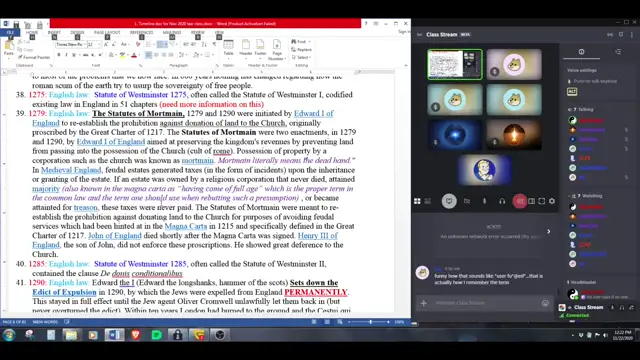Pick the text highlight color button
This screenshot has height=360, width=640.
(x=122, y=55)
